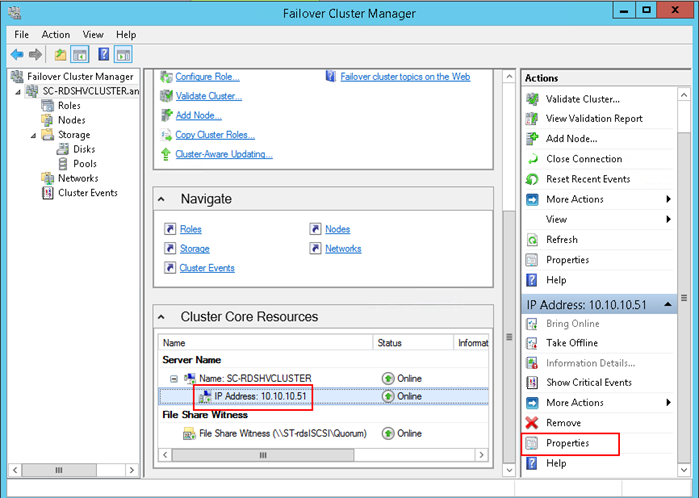Open the File menu
The height and width of the screenshot is (498, 699).
[21, 34]
